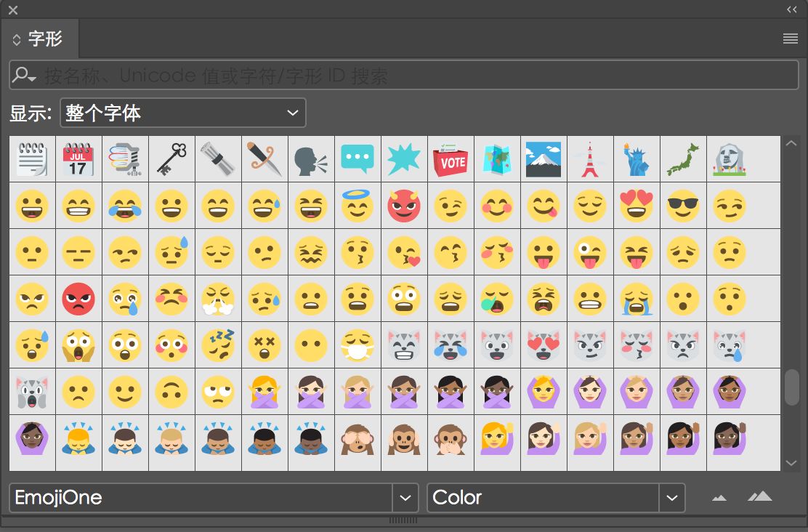This screenshot has height=532, width=808.
Task: Select the compression clamp glyph
Action: pos(125,158)
